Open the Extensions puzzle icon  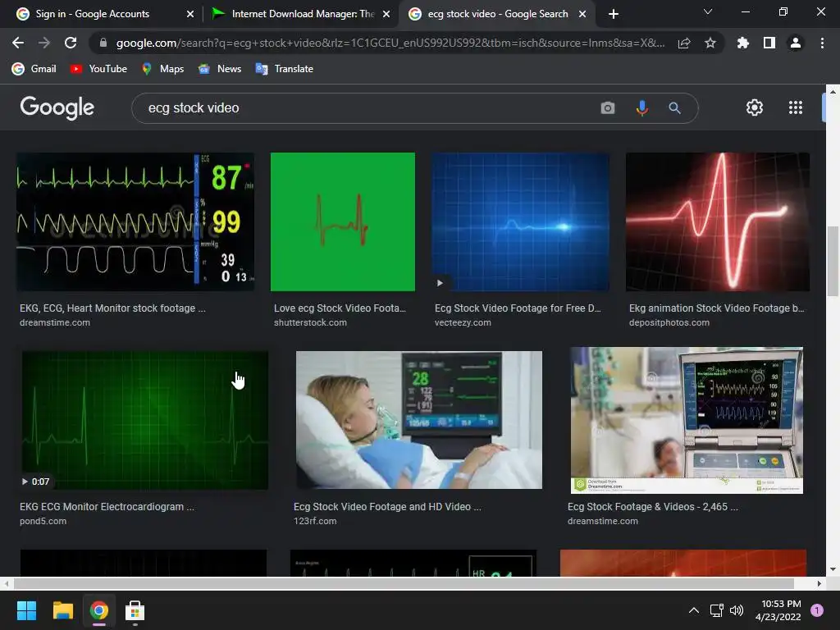[743, 43]
